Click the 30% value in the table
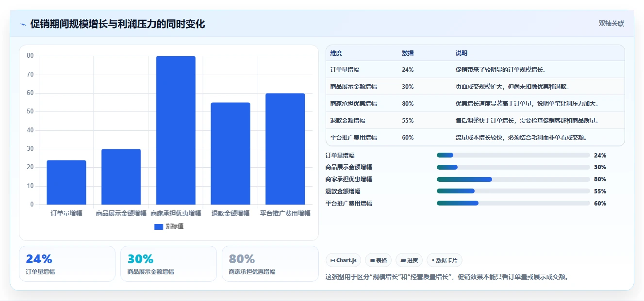Viewport: 644px width, 301px height. pos(408,87)
